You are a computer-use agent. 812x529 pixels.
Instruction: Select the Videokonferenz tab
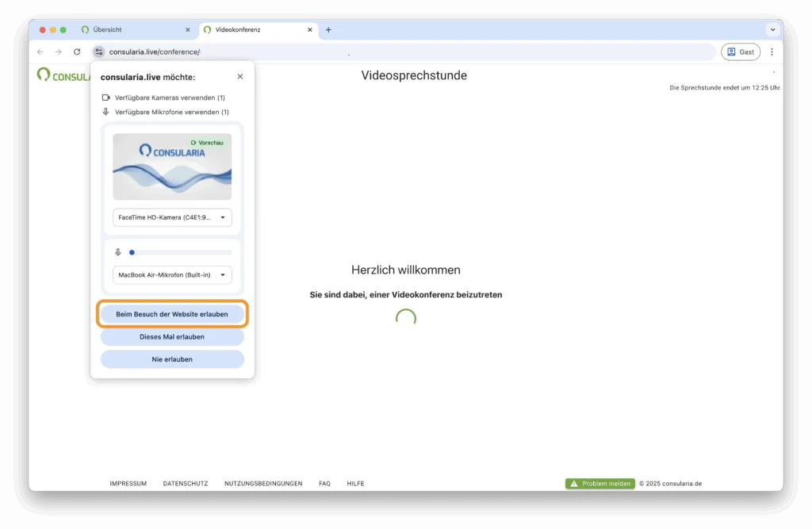[250, 29]
